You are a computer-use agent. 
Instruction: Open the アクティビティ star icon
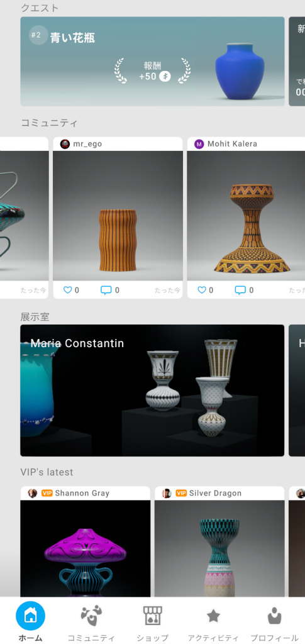click(x=213, y=616)
